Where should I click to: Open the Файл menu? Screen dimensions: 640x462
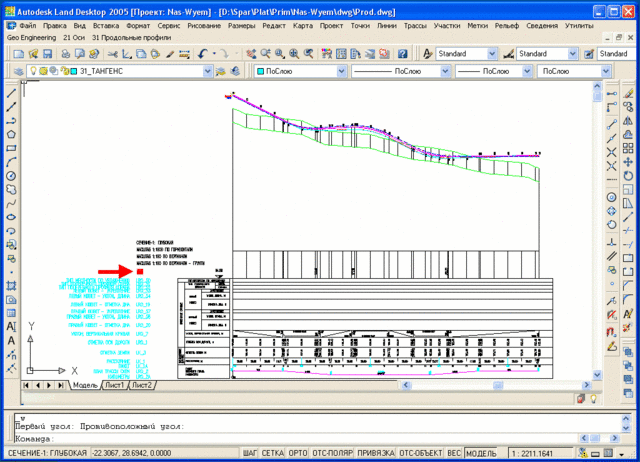click(27, 26)
